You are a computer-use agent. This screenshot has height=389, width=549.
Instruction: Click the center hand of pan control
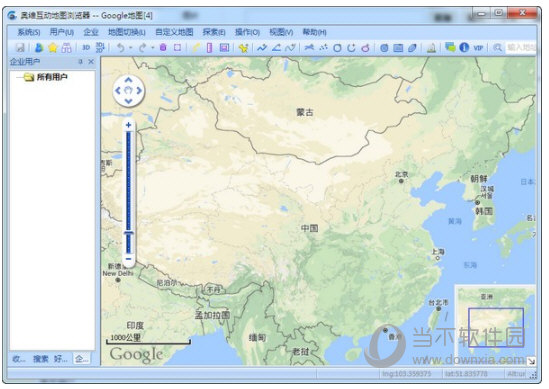pos(128,91)
